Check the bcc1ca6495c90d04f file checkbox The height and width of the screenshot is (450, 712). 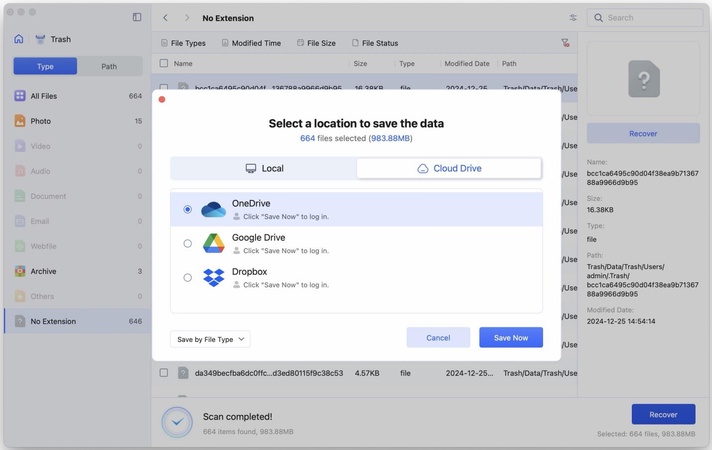click(x=164, y=87)
